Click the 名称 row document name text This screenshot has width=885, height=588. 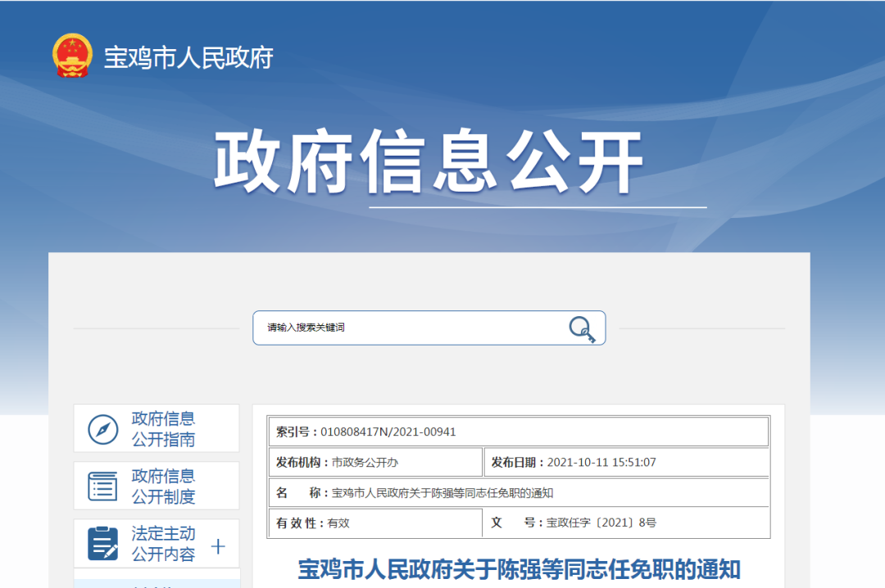(442, 493)
